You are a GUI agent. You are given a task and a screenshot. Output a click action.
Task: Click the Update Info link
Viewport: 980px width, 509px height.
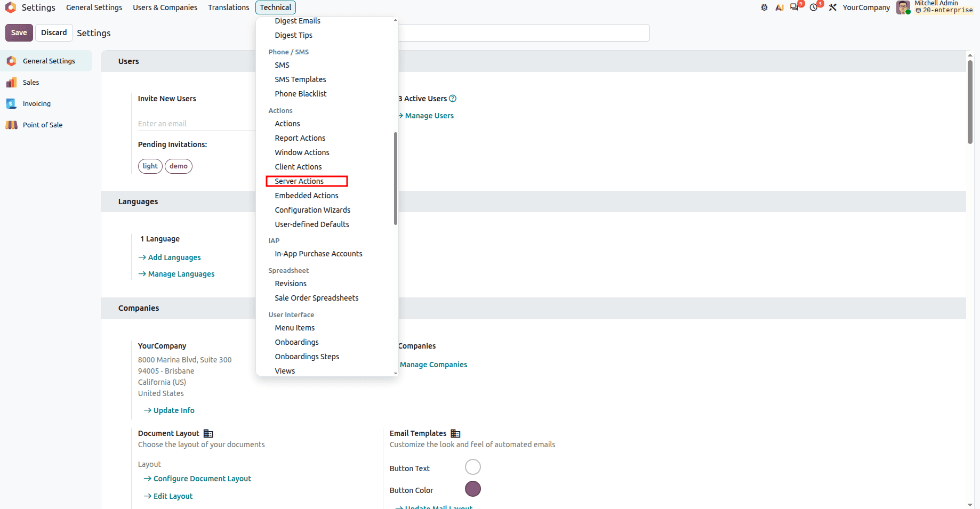click(x=169, y=410)
